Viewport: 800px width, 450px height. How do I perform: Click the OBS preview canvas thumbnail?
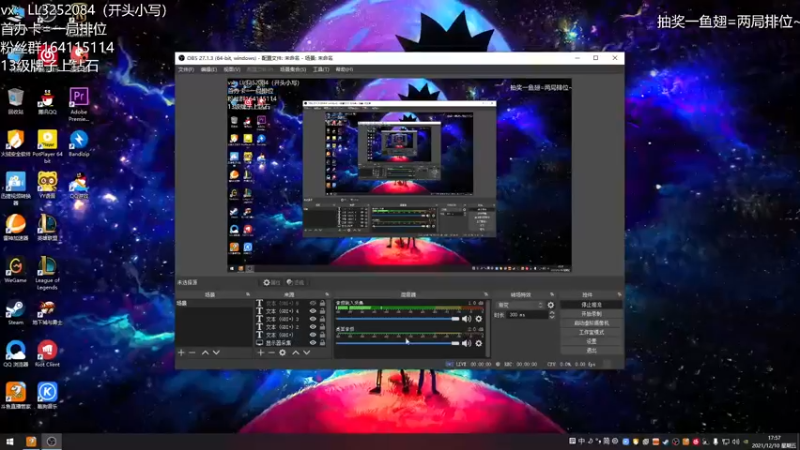click(399, 175)
